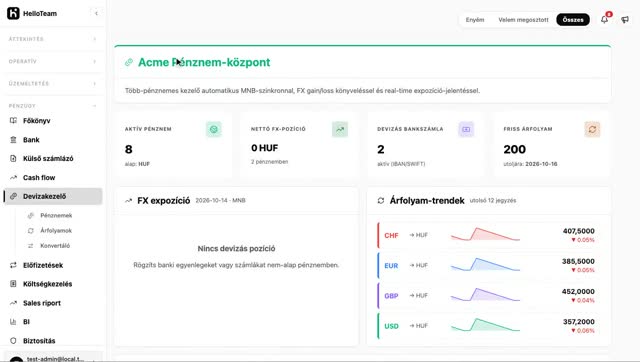Click the rate value 452,0000
This screenshot has height=362, width=640.
(578, 291)
